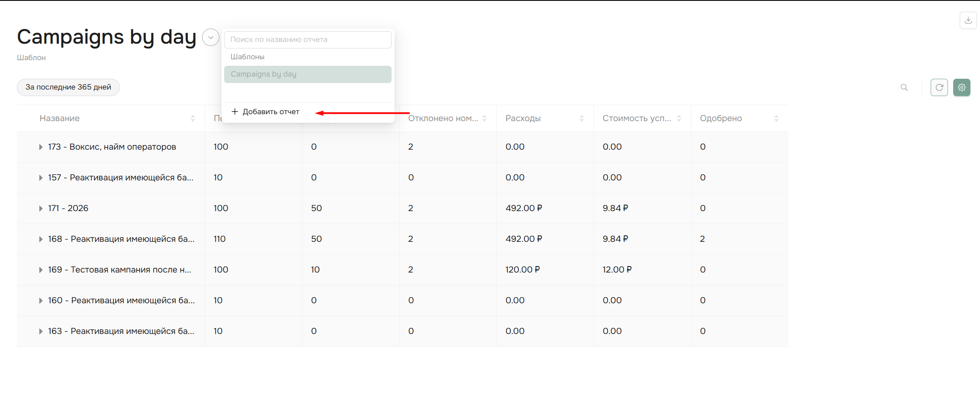Image resolution: width=980 pixels, height=398 pixels.
Task: Click Добавить отчет option
Action: coord(266,112)
